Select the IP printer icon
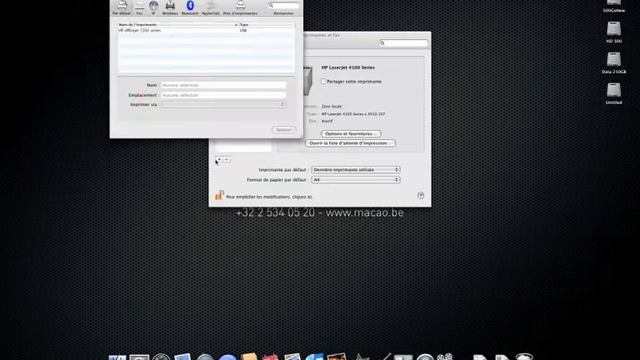Screen dimensions: 640x360 click(x=153, y=7)
